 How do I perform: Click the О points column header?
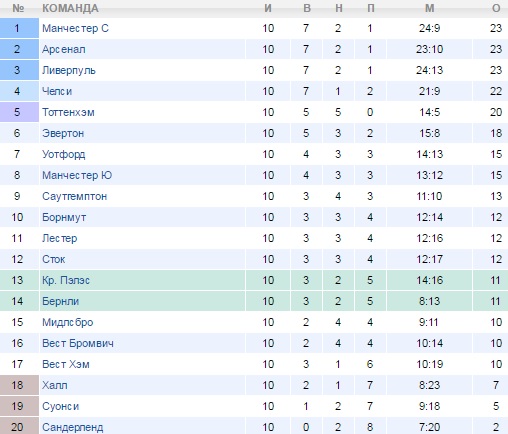[496, 8]
